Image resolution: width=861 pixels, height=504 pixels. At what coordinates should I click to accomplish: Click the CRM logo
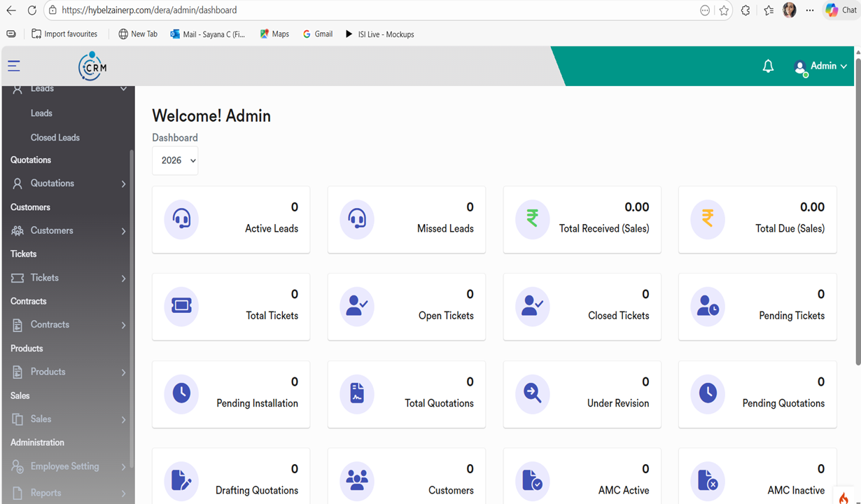coord(92,66)
